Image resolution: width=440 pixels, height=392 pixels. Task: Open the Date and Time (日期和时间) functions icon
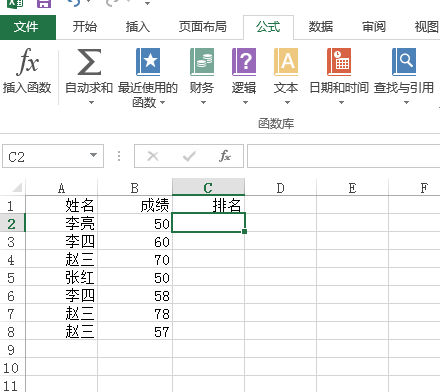click(339, 62)
